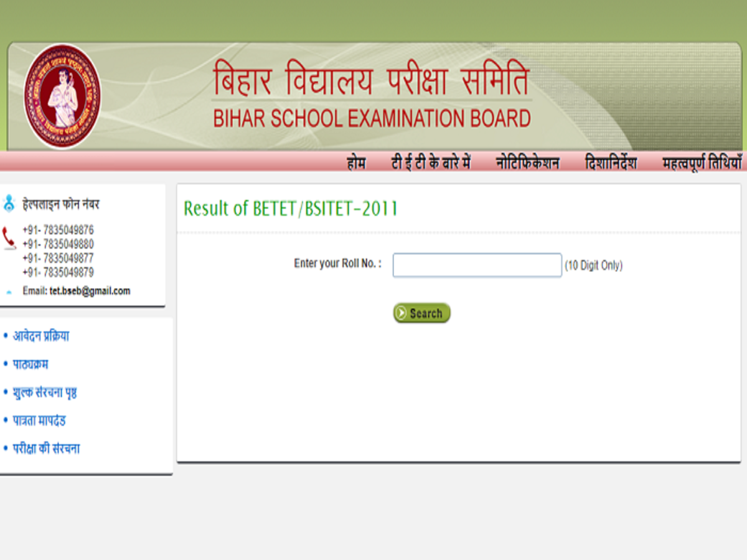Focus the Enter your Roll No. input field

pos(477,265)
